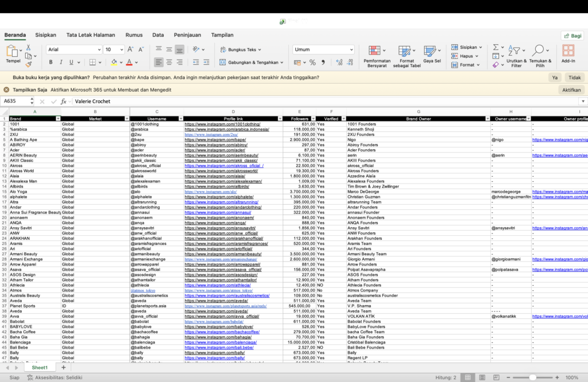Toggle Italic formatting

point(61,62)
